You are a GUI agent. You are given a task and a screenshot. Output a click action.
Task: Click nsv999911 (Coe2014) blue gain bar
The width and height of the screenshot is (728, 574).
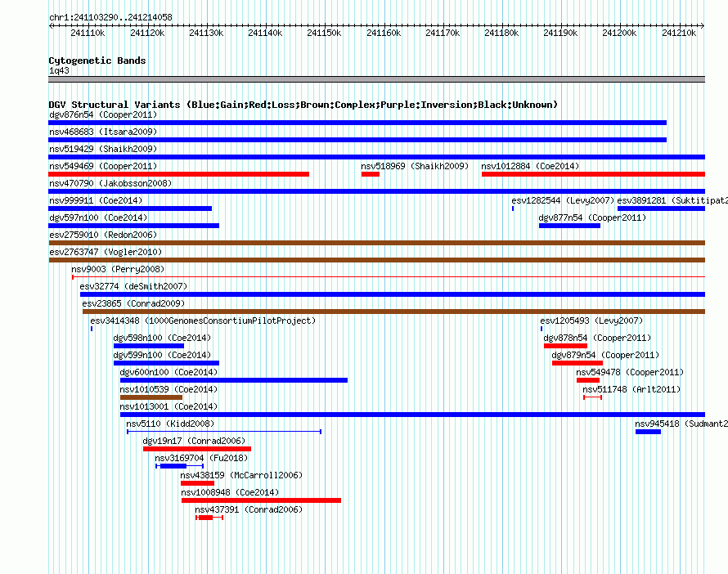tap(130, 209)
